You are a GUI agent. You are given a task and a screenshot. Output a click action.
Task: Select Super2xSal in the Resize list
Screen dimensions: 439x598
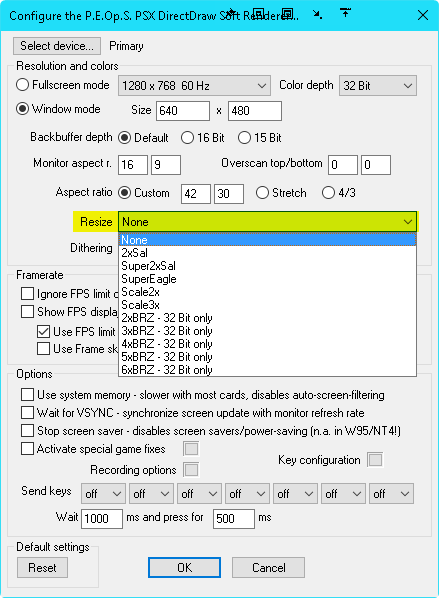[x=267, y=266]
